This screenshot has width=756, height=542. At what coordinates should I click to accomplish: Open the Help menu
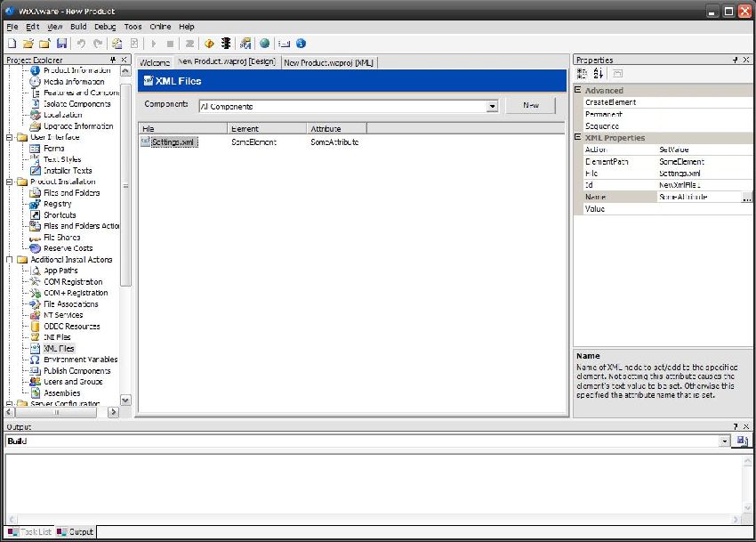(x=187, y=27)
